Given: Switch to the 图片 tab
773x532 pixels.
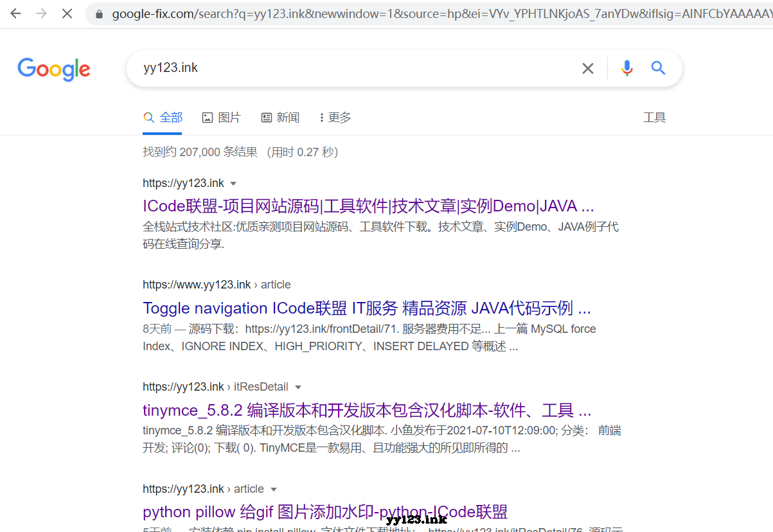Looking at the screenshot, I should (221, 118).
